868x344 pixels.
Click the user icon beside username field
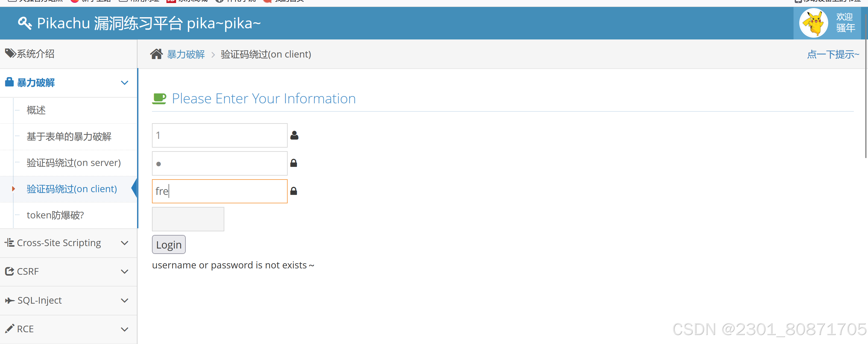click(294, 135)
